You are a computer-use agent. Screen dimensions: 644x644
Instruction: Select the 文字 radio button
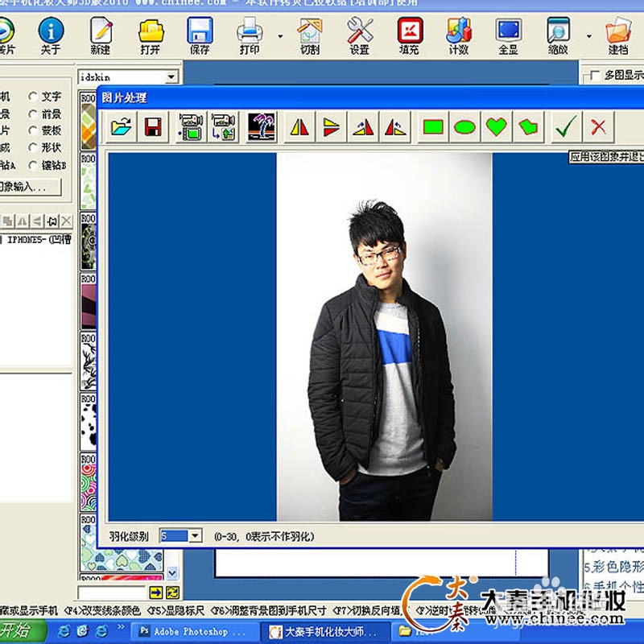(33, 97)
